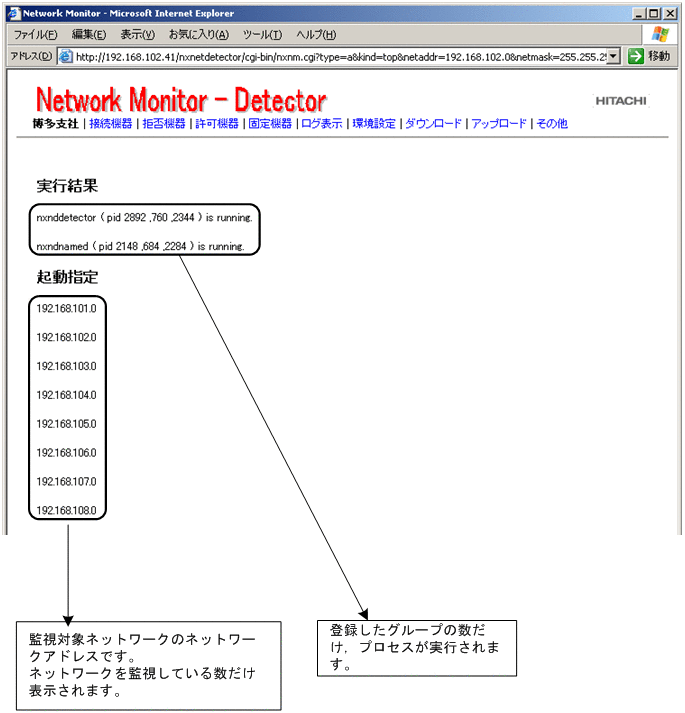Screen dimensions: 685x713
Task: Click network address 192.168.106.0
Action: pyautogui.click(x=66, y=453)
